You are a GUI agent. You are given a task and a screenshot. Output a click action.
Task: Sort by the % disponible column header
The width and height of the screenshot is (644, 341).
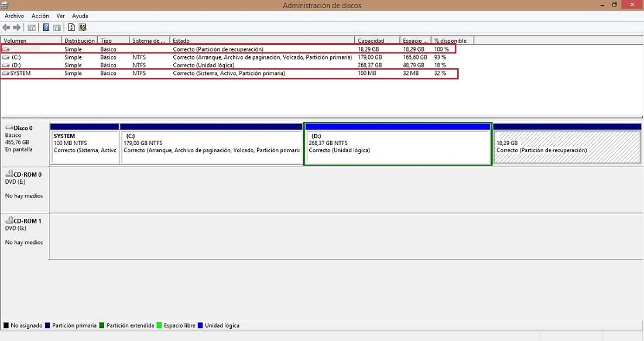[452, 40]
